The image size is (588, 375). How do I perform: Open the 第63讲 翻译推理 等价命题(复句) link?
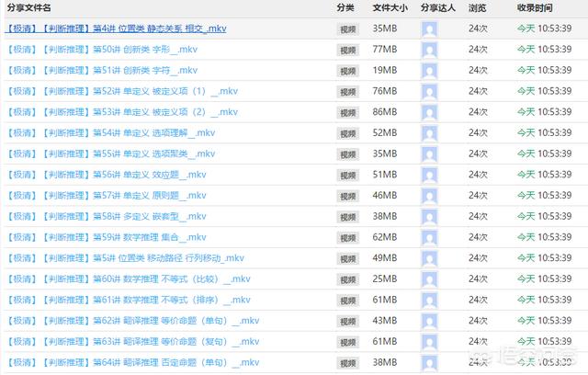pos(132,342)
